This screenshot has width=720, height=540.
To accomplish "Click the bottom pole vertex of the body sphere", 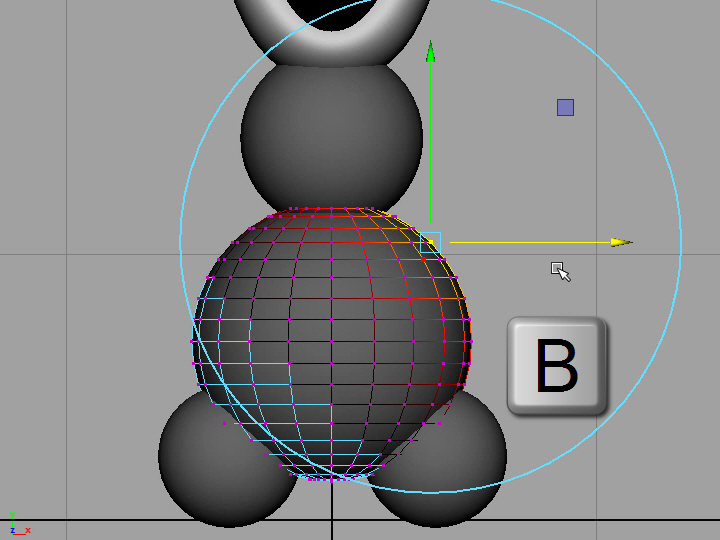I will pos(332,480).
